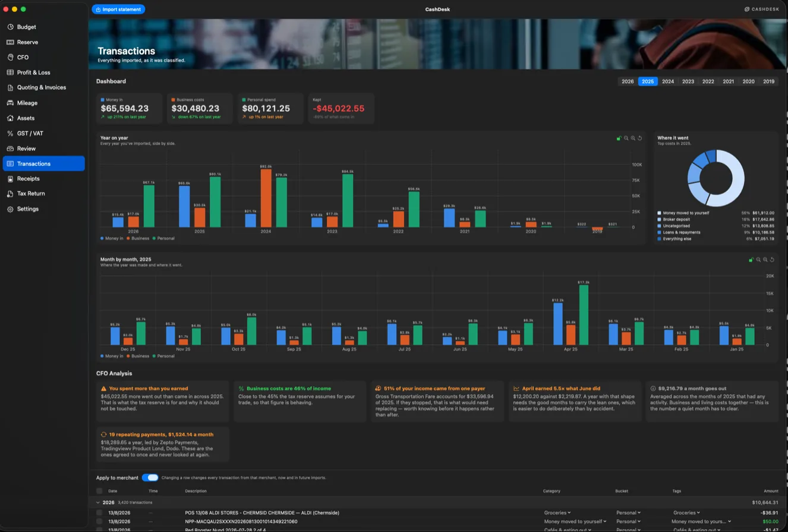Screen dimensions: 788x532
Task: Check the ALDI STORES transaction row checkbox
Action: [x=99, y=512]
